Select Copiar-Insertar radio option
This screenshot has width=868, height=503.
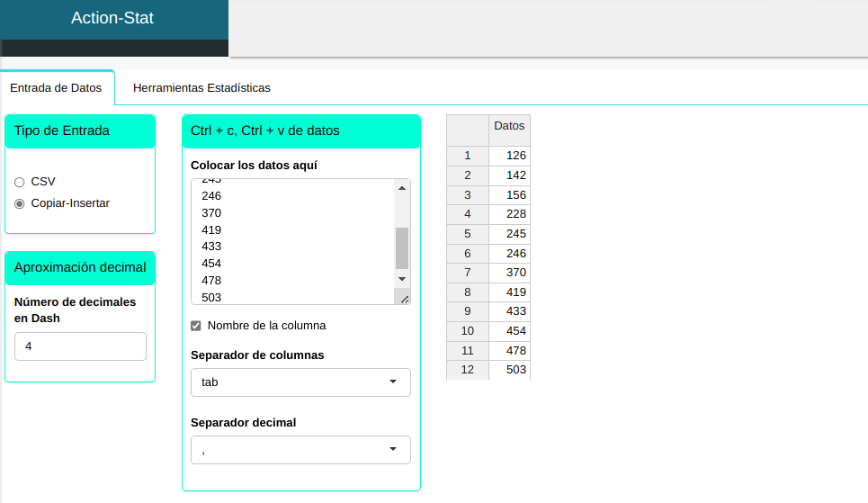click(20, 204)
